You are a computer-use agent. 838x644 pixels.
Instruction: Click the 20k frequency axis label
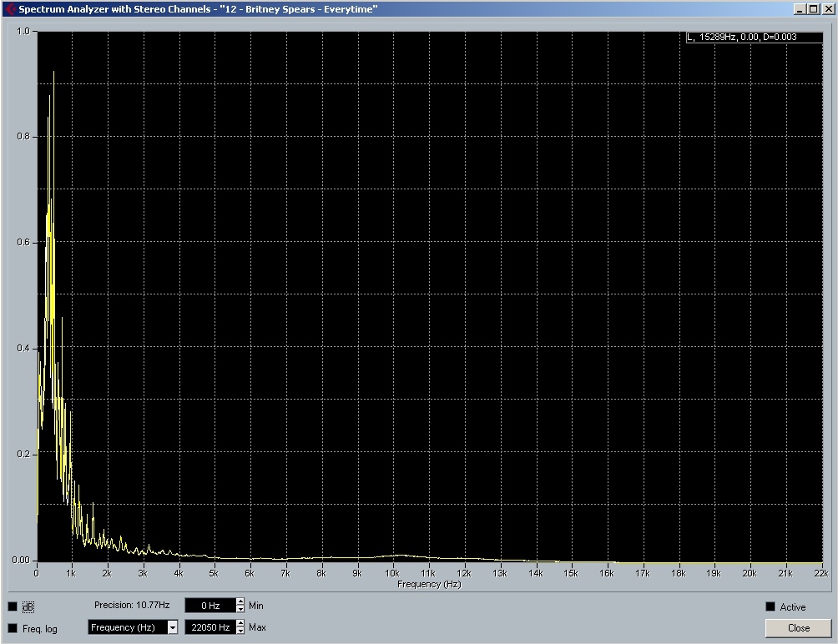[750, 574]
